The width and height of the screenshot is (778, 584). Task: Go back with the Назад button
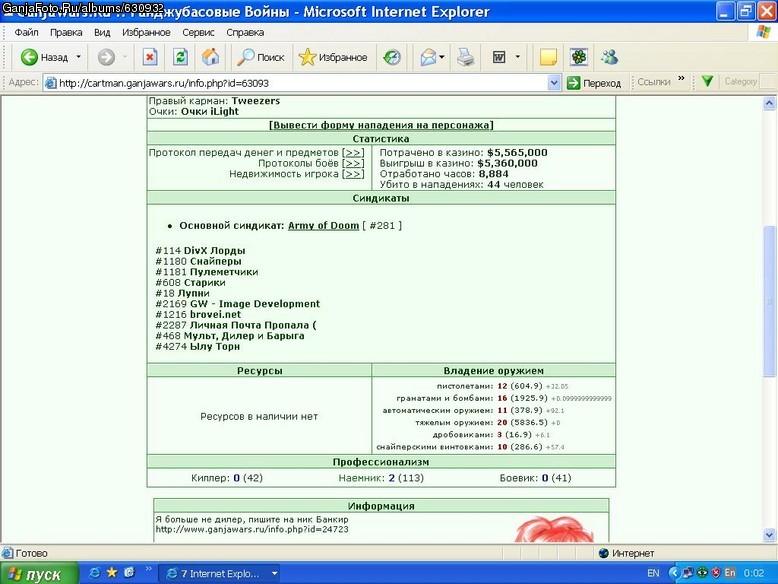point(44,58)
